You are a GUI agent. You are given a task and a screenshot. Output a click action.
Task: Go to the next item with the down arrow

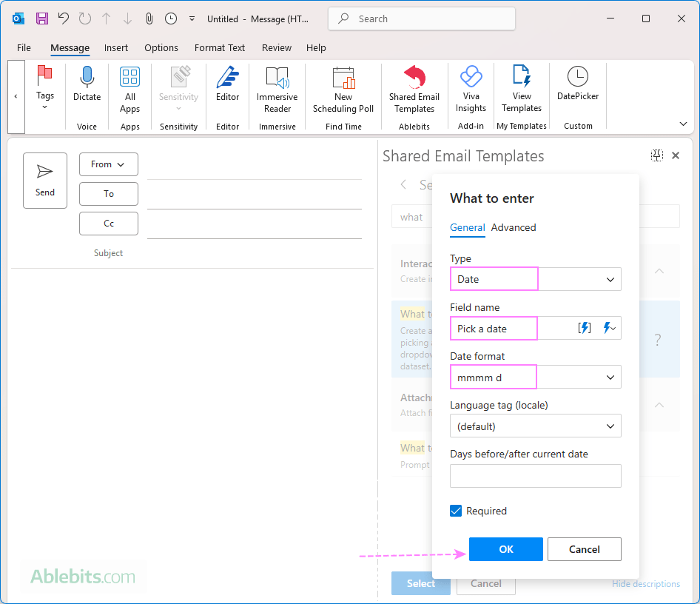pos(128,19)
